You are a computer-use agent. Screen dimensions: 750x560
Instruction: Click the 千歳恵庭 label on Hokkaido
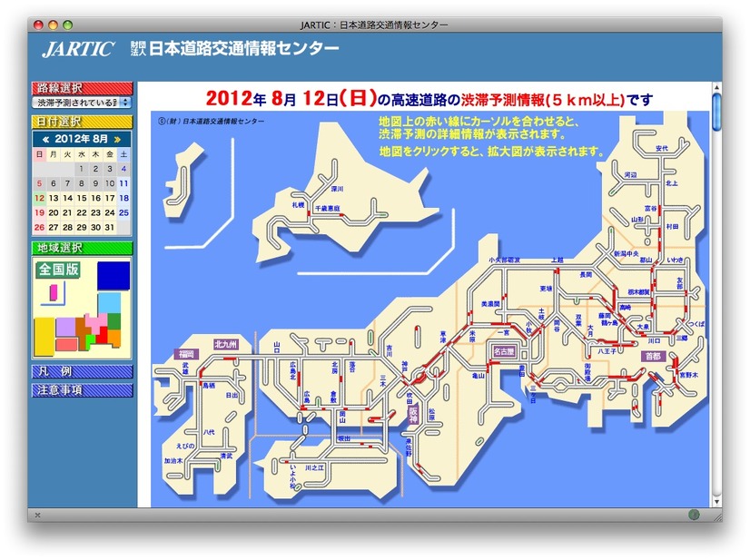(328, 209)
